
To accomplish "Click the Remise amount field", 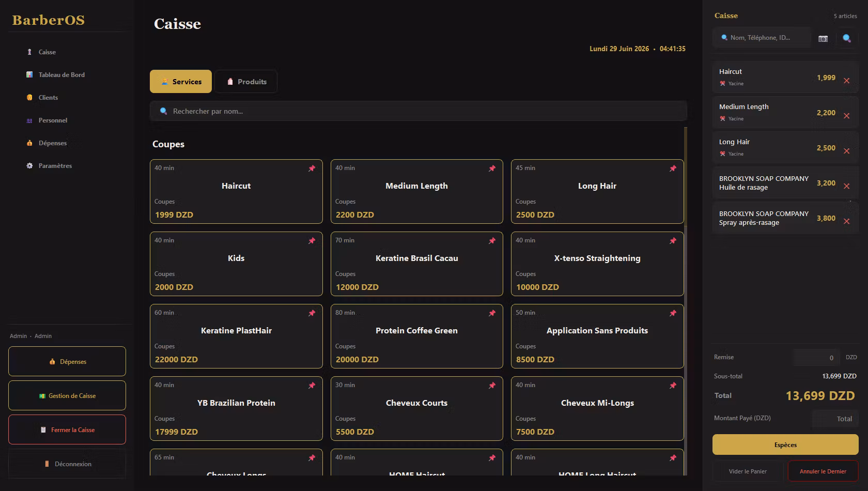I will pos(816,358).
